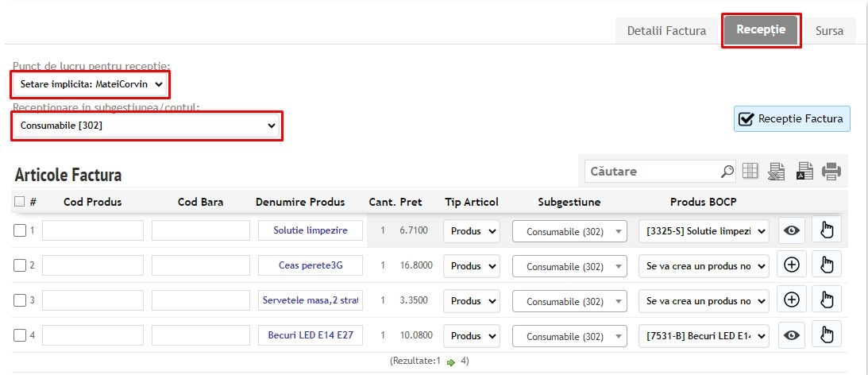This screenshot has width=868, height=375.
Task: View product with eye icon for Solutie limpezire
Action: pos(791,230)
